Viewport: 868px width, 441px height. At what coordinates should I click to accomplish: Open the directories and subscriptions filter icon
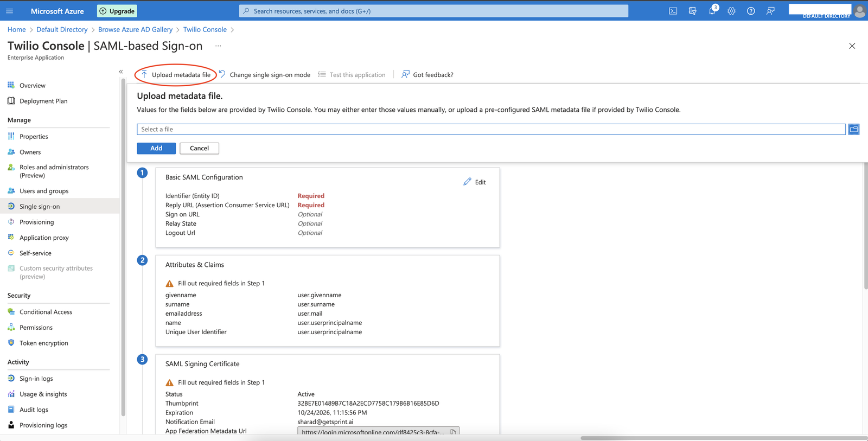click(x=692, y=11)
